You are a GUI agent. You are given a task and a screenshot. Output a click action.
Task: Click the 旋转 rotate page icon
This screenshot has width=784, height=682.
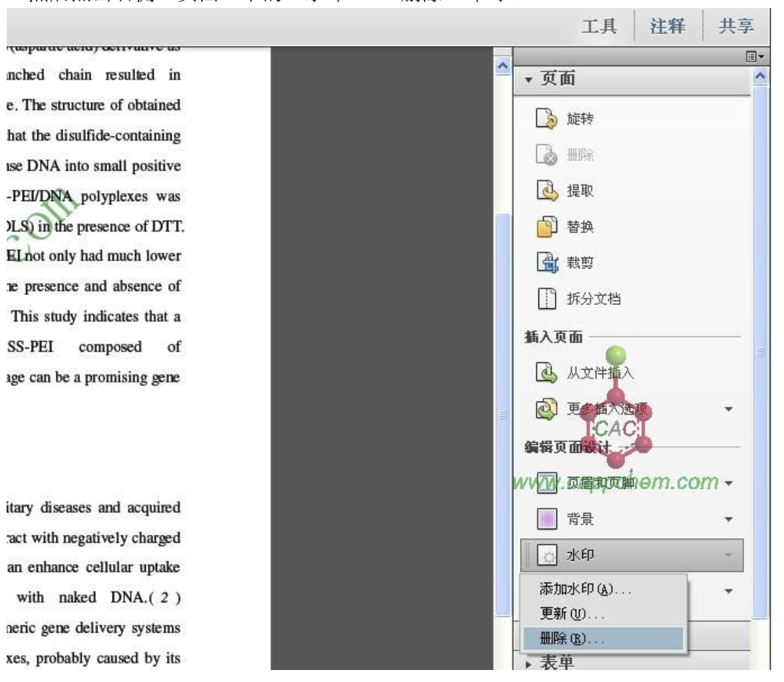point(546,119)
